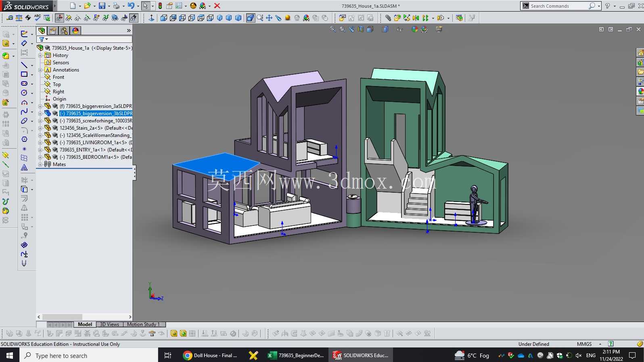The height and width of the screenshot is (362, 644).
Task: Select the Front plane
Action: (59, 77)
